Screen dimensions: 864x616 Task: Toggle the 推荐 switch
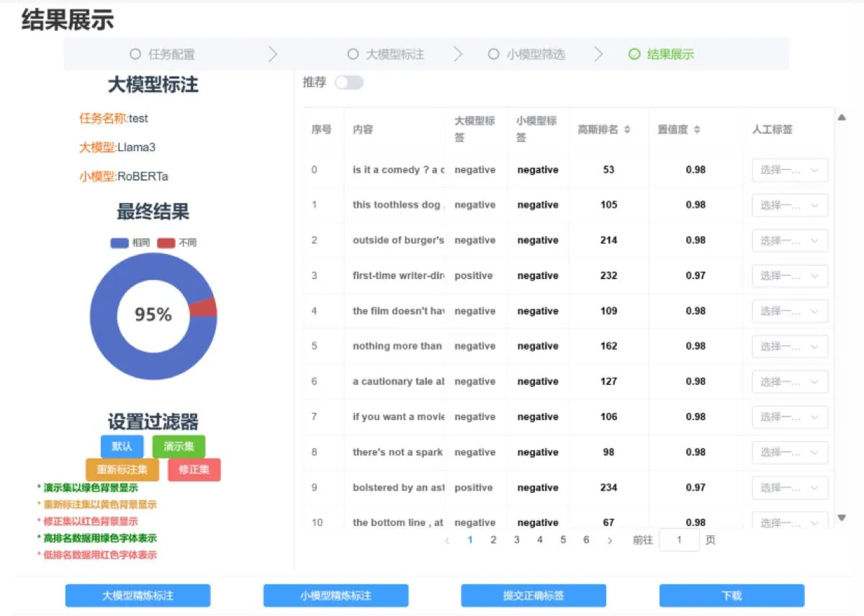point(349,83)
